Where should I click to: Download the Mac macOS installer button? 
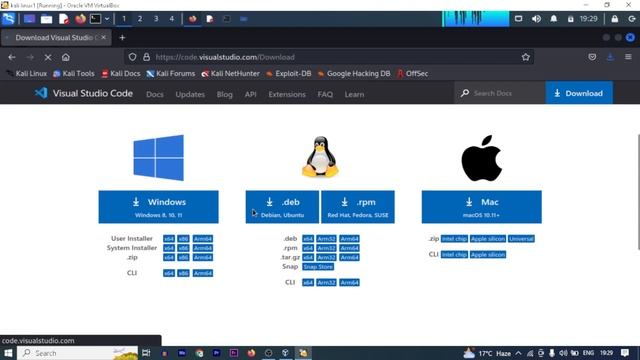coord(482,207)
